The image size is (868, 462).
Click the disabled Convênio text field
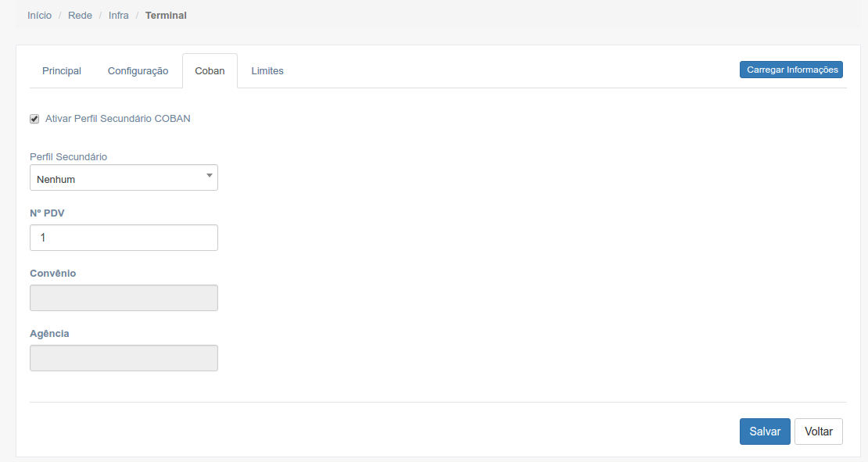[124, 298]
